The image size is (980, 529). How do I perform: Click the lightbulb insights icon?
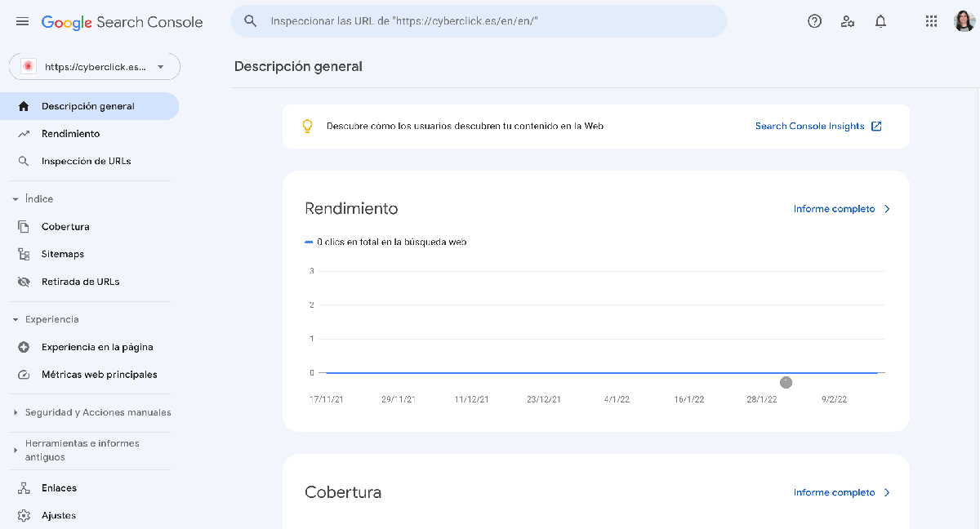coord(308,127)
